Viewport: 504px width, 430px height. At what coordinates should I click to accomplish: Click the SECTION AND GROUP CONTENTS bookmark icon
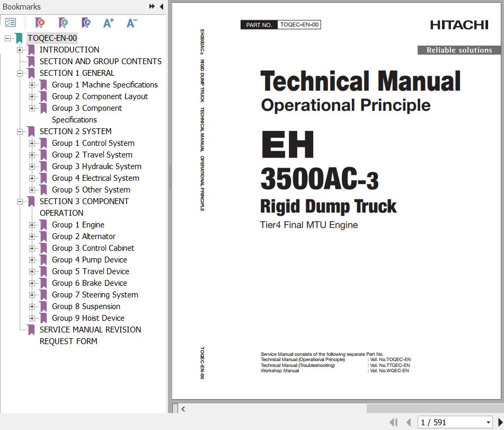click(x=31, y=62)
